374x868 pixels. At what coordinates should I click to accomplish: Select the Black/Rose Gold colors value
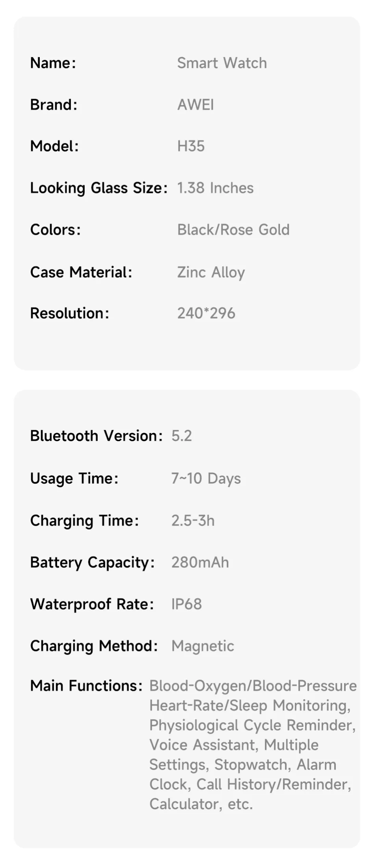click(x=233, y=230)
